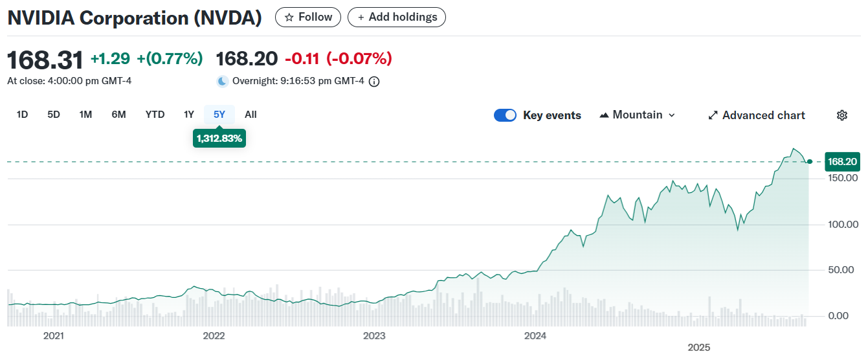Click the expand arrows Advanced chart icon
Screen dimensions: 868x360
(713, 115)
